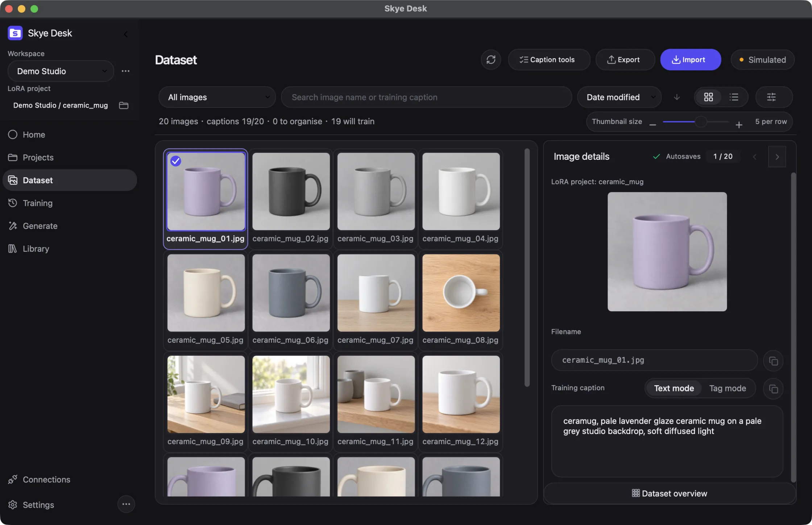The image size is (812, 525).
Task: Open the LoRA project folder icon
Action: tap(124, 105)
